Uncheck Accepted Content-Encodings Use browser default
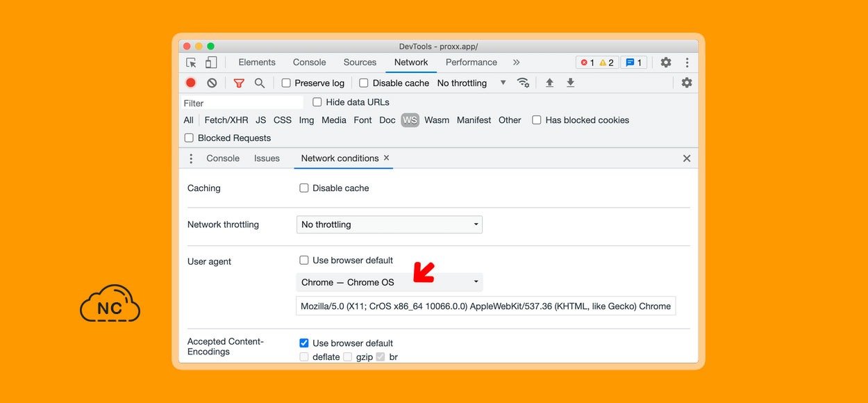This screenshot has height=403, width=868. pos(304,343)
